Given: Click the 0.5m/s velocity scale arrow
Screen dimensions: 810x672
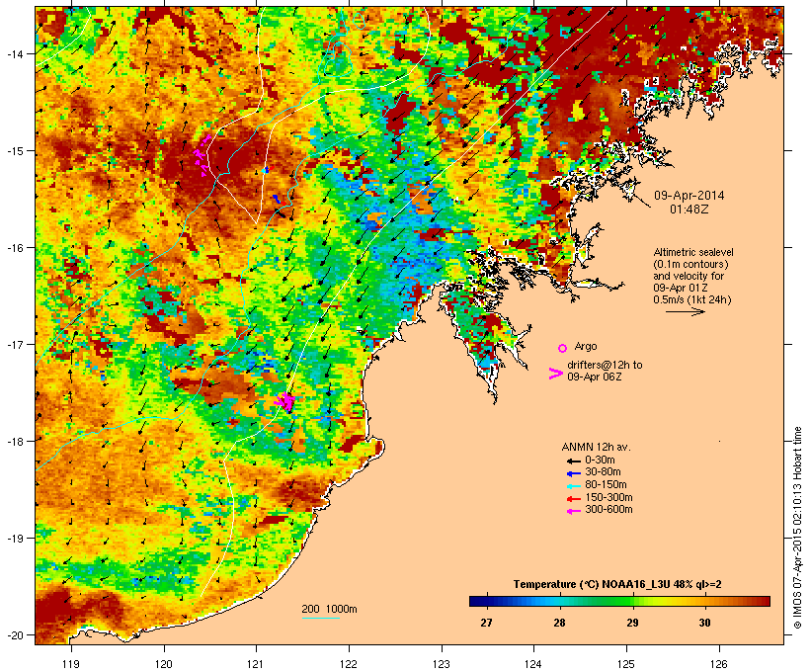Looking at the screenshot, I should tap(685, 311).
